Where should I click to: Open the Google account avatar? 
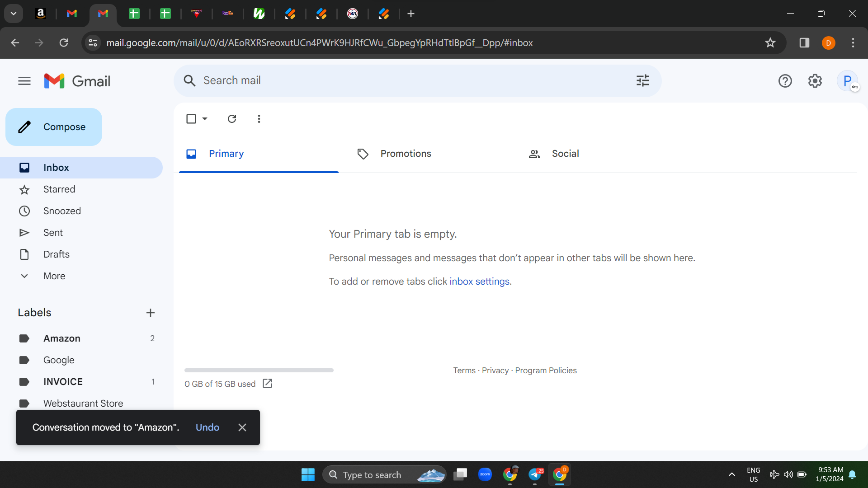tap(848, 81)
